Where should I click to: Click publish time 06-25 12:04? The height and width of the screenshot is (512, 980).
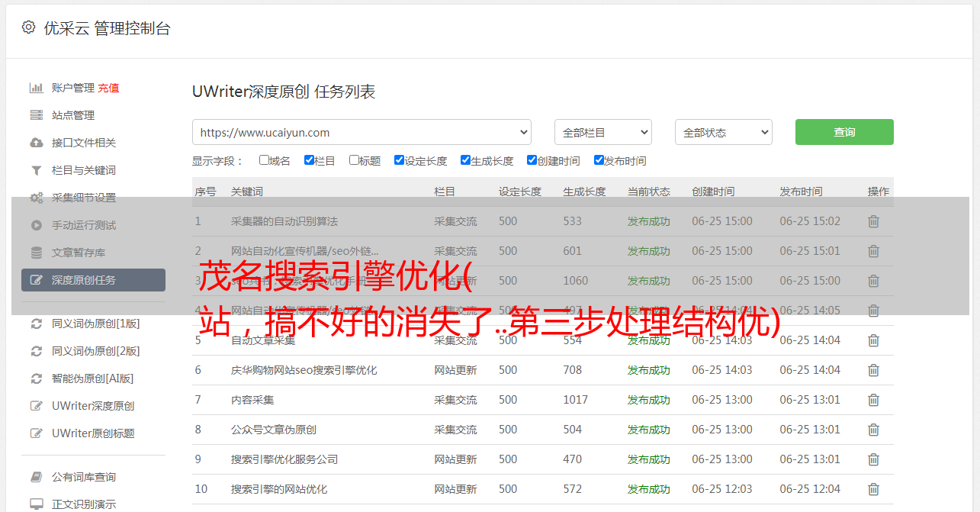[810, 489]
